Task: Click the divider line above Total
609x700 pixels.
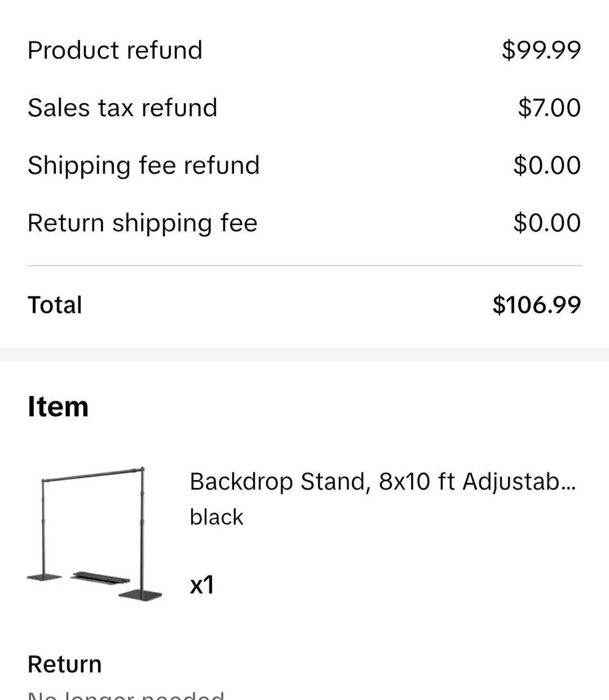Action: [x=304, y=264]
